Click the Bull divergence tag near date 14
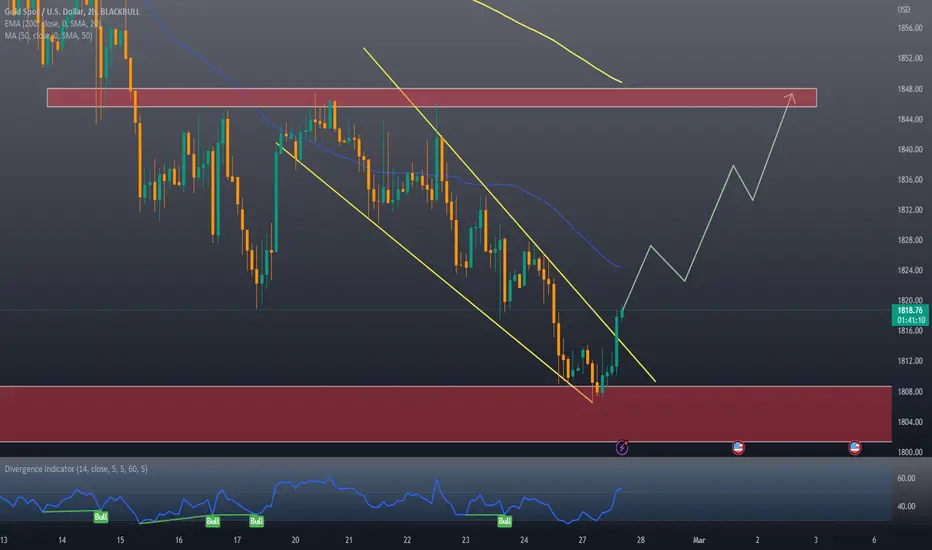Viewport: 932px width, 550px height. click(101, 517)
